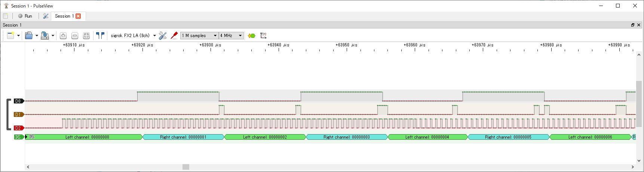The image size is (644, 172).
Task: Open the channel probes configuration icon
Action: [x=174, y=36]
